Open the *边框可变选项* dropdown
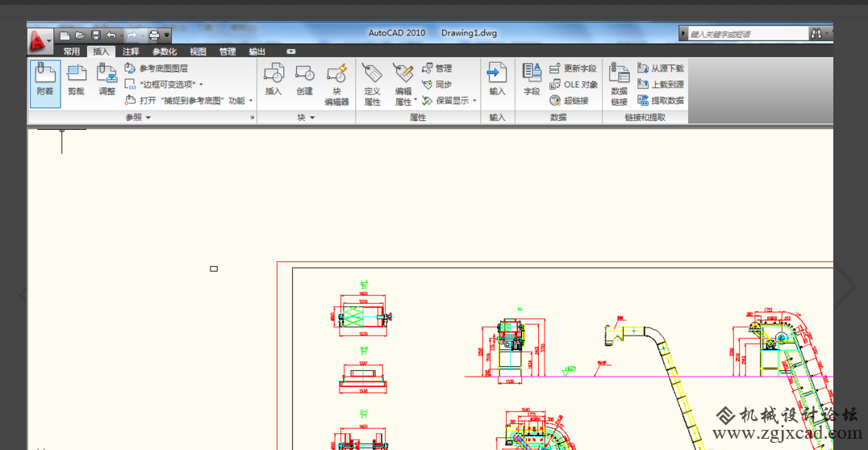 (164, 84)
